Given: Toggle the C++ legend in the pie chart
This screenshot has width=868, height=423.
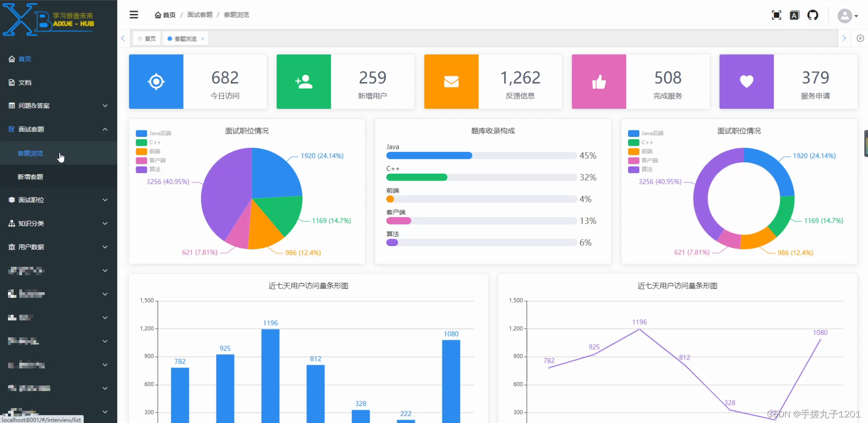Looking at the screenshot, I should pos(148,143).
